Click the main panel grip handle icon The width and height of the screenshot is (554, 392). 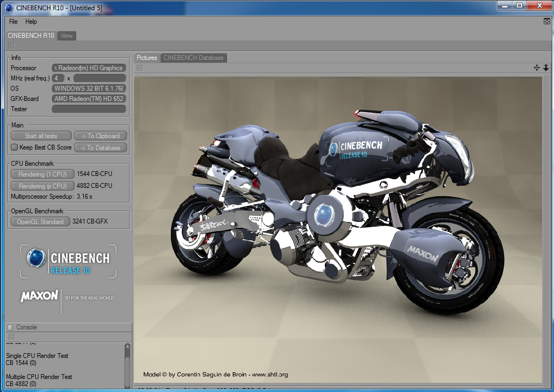coord(11,46)
